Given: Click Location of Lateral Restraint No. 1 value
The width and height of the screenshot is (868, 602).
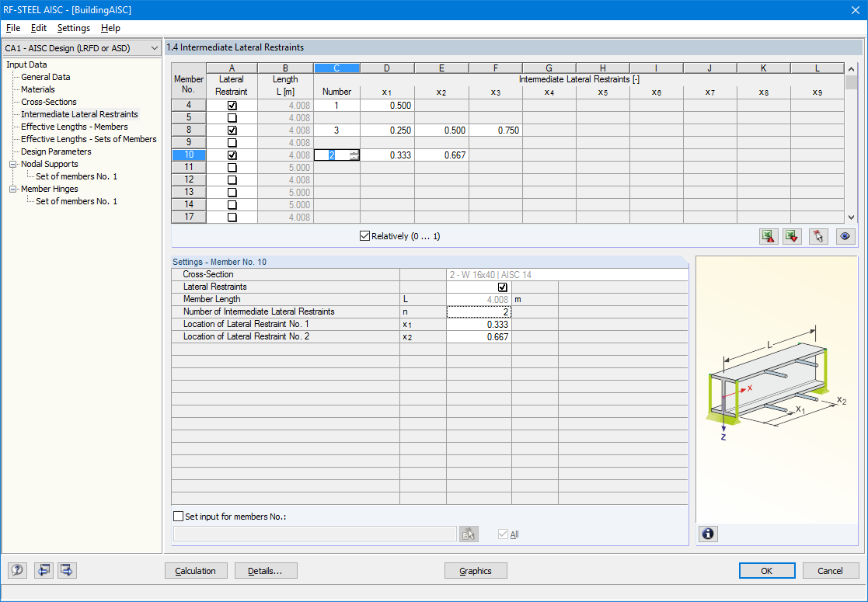Looking at the screenshot, I should click(x=479, y=324).
